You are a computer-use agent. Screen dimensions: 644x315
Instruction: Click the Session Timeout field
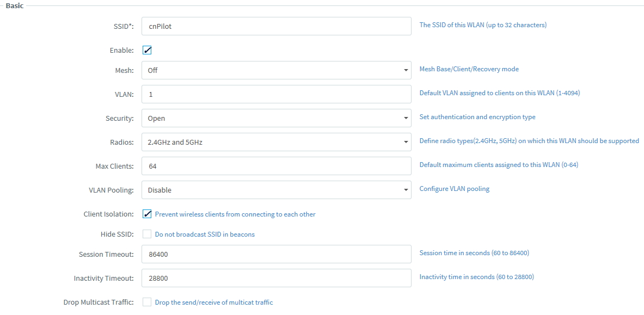click(x=276, y=254)
